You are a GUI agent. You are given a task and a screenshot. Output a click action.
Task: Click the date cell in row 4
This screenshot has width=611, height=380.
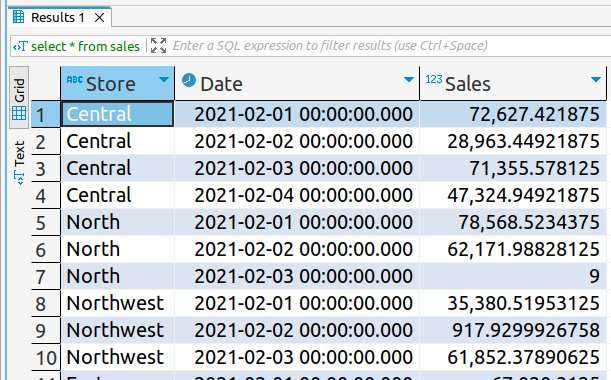point(297,195)
